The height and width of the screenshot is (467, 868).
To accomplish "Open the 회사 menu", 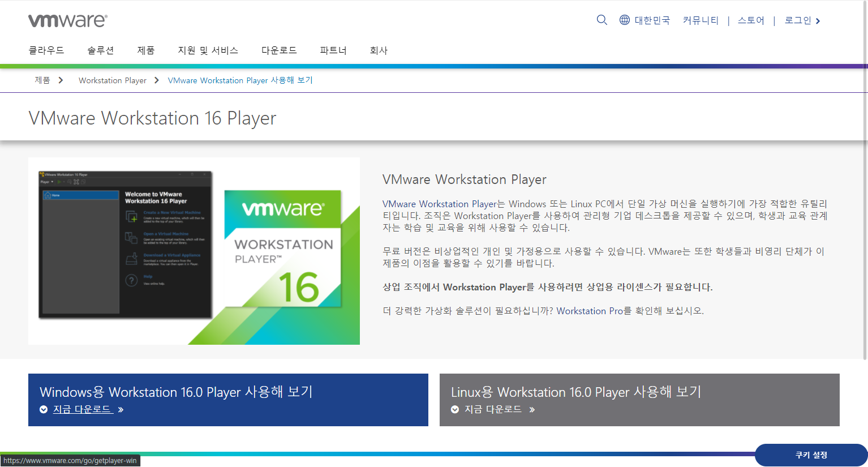I will click(379, 50).
